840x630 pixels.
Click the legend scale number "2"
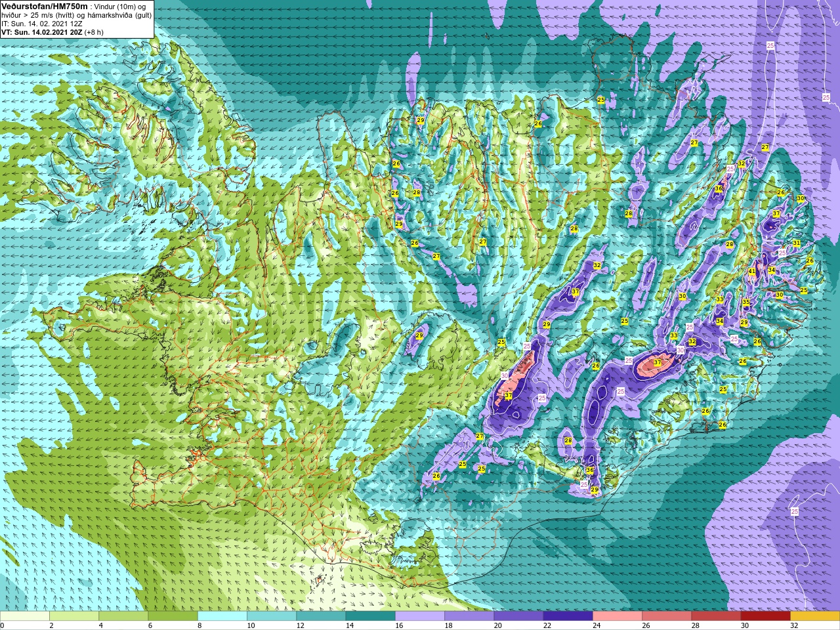point(51,626)
